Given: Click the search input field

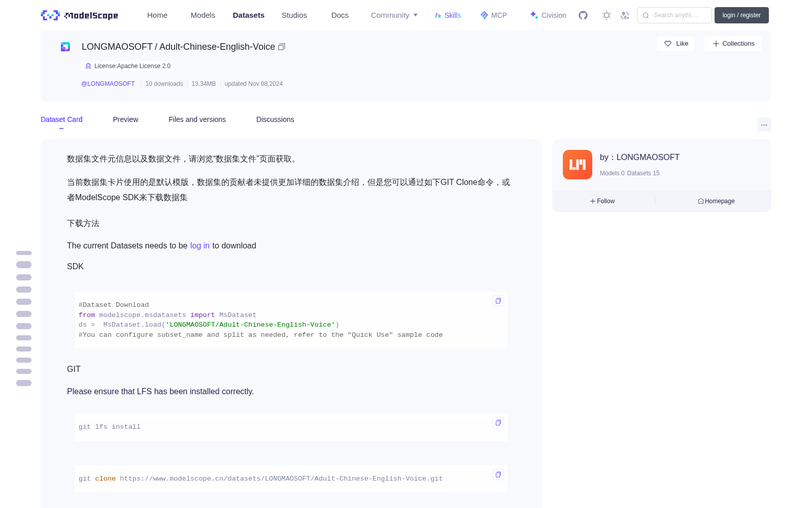Looking at the screenshot, I should (674, 15).
